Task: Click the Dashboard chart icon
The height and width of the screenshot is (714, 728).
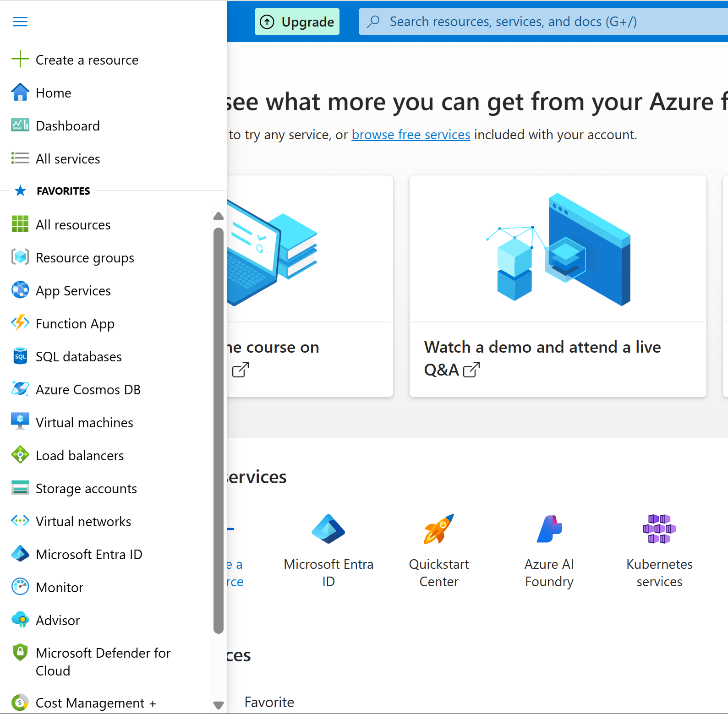Action: (x=20, y=125)
